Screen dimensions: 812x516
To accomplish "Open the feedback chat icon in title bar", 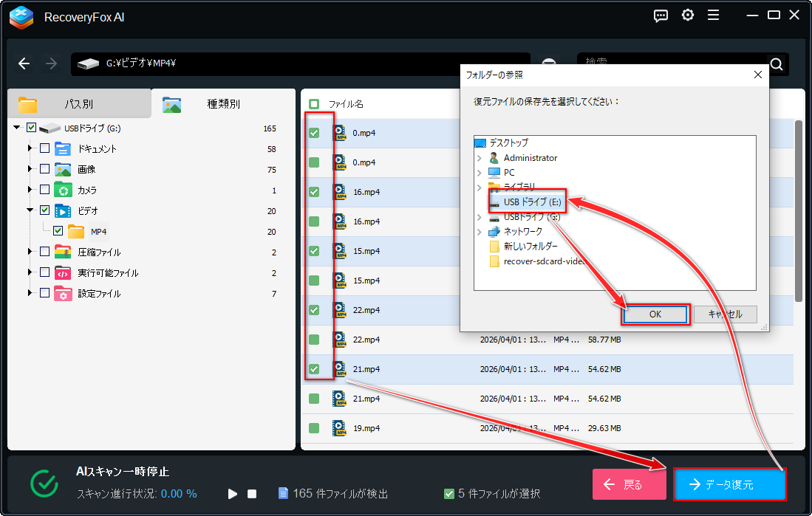I will pos(661,16).
